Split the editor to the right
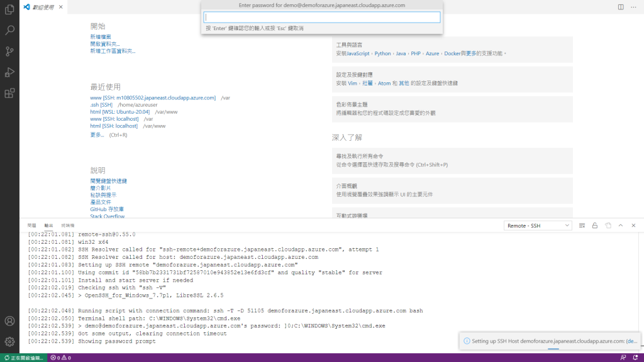Viewport: 644px width, 362px height. 621,7
